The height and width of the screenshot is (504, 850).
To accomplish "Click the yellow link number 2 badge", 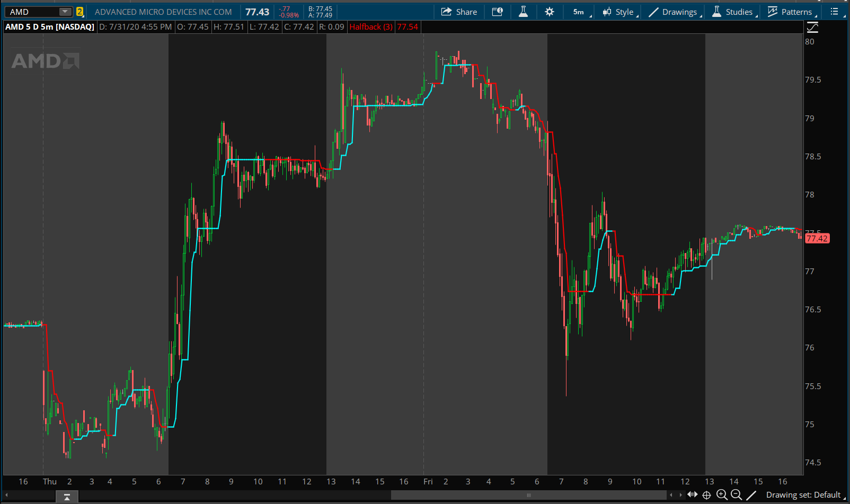I will [x=79, y=12].
